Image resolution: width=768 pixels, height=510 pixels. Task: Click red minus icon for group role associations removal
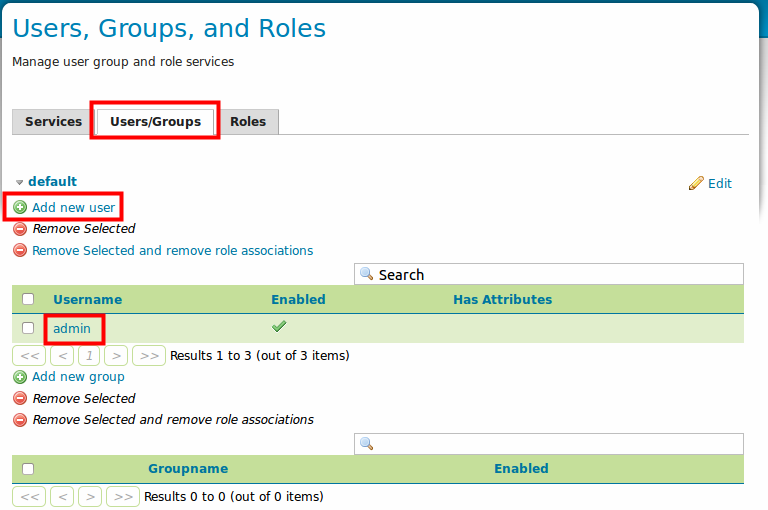[20, 420]
